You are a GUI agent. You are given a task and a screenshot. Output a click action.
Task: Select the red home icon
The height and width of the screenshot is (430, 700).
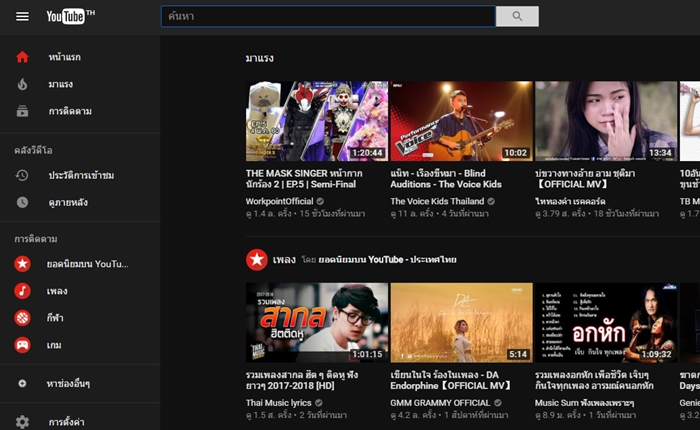pos(22,57)
